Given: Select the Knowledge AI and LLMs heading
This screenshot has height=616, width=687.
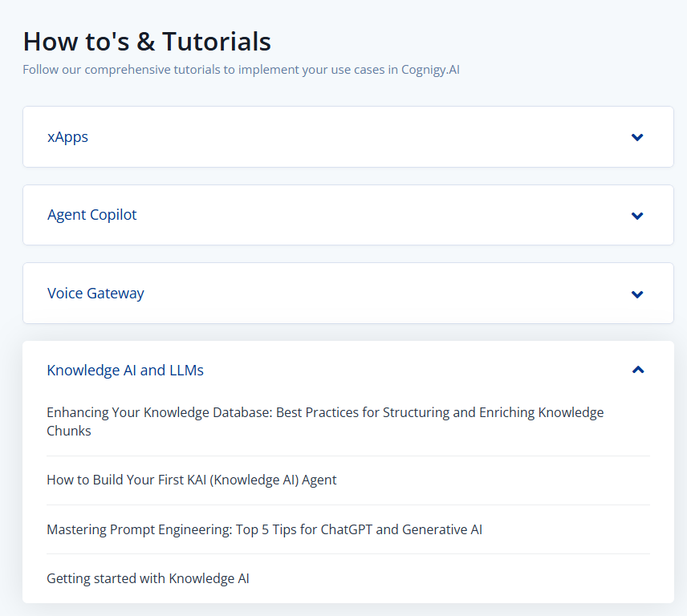Looking at the screenshot, I should pyautogui.click(x=124, y=370).
